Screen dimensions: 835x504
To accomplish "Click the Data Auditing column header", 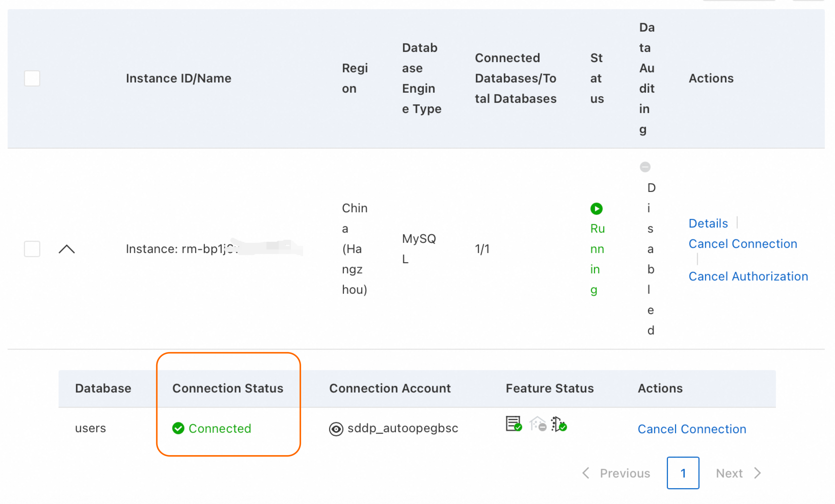I will 647,78.
